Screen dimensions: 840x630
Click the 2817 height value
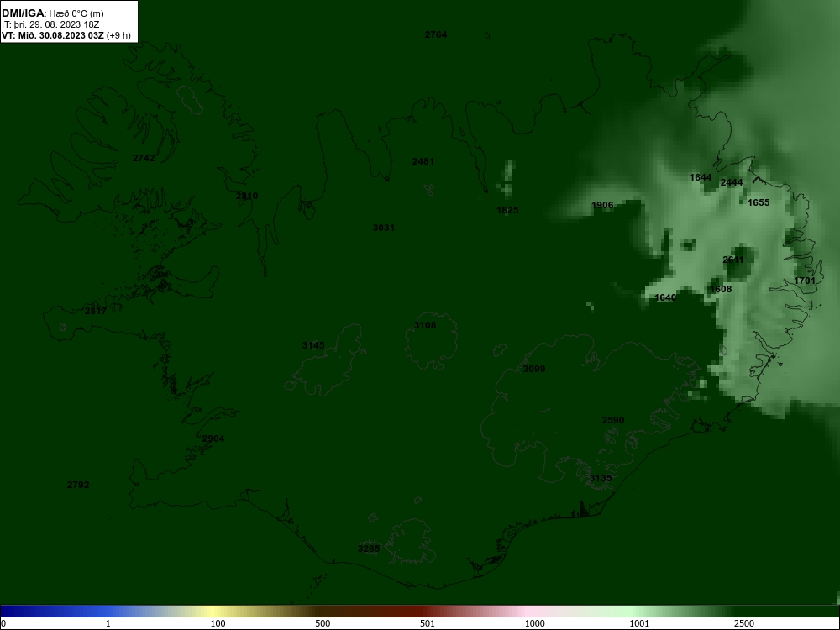point(96,311)
